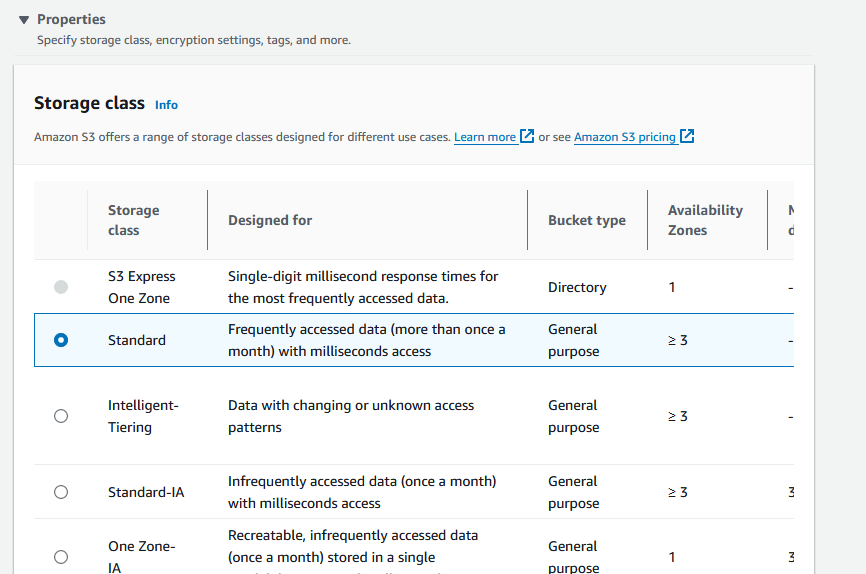Click the S3 Express One Zone radio button

(x=61, y=287)
